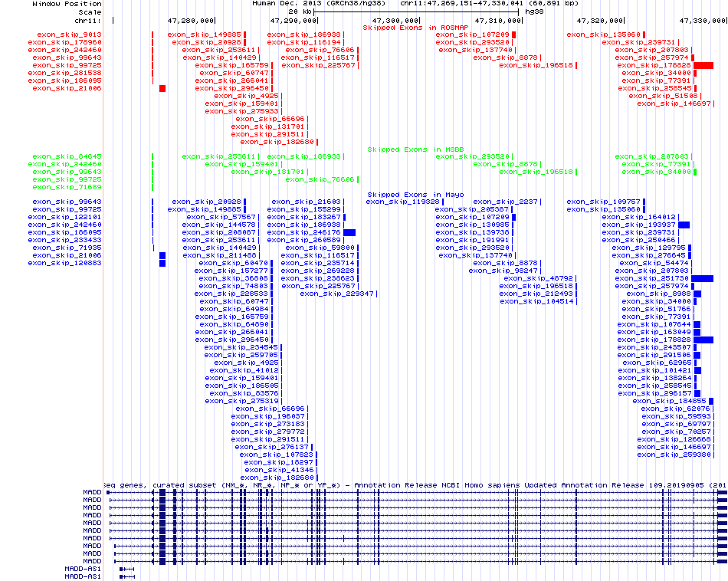The image size is (728, 581).
Task: Click the 47,300,000 position on the ruler
Action: coord(395,21)
